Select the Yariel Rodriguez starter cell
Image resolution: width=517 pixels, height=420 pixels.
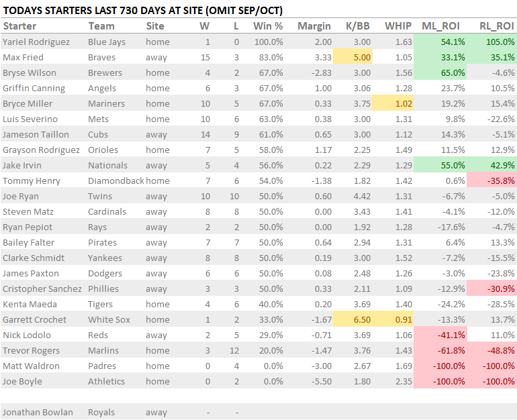point(36,42)
